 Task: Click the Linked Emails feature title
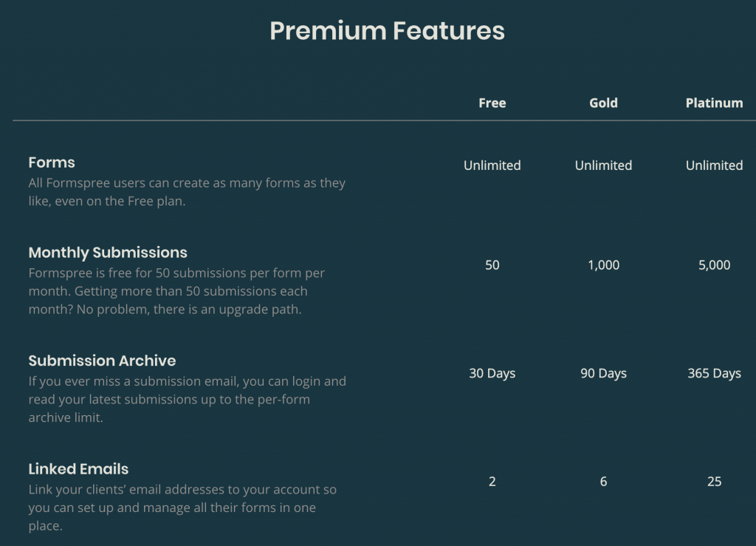coord(78,469)
